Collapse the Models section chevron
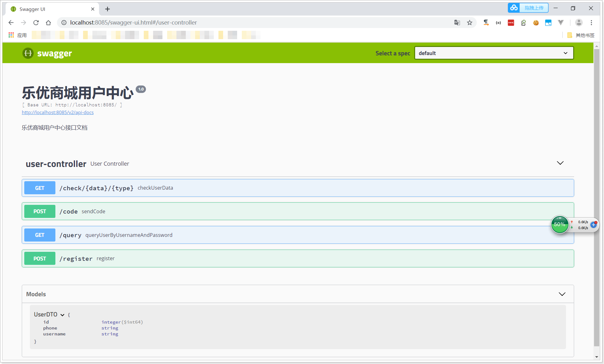This screenshot has height=364, width=604. point(562,294)
